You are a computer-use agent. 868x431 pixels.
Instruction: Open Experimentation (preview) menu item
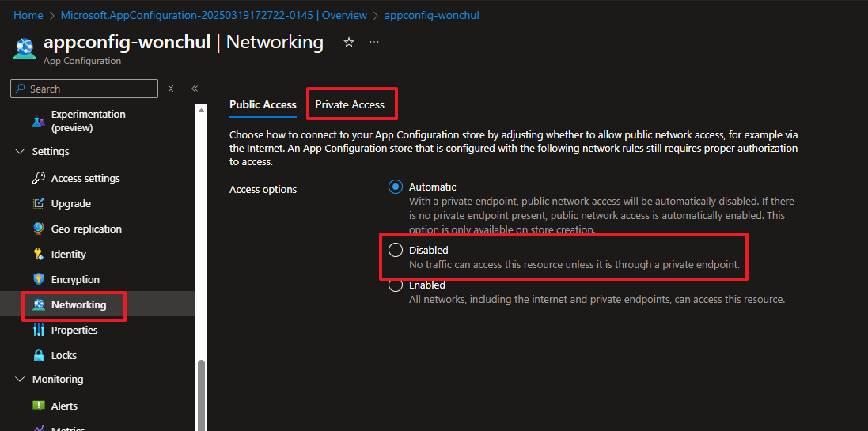click(x=88, y=121)
